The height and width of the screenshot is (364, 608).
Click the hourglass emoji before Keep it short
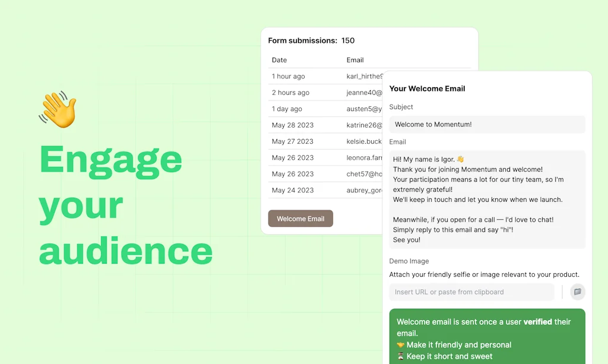[x=401, y=356]
